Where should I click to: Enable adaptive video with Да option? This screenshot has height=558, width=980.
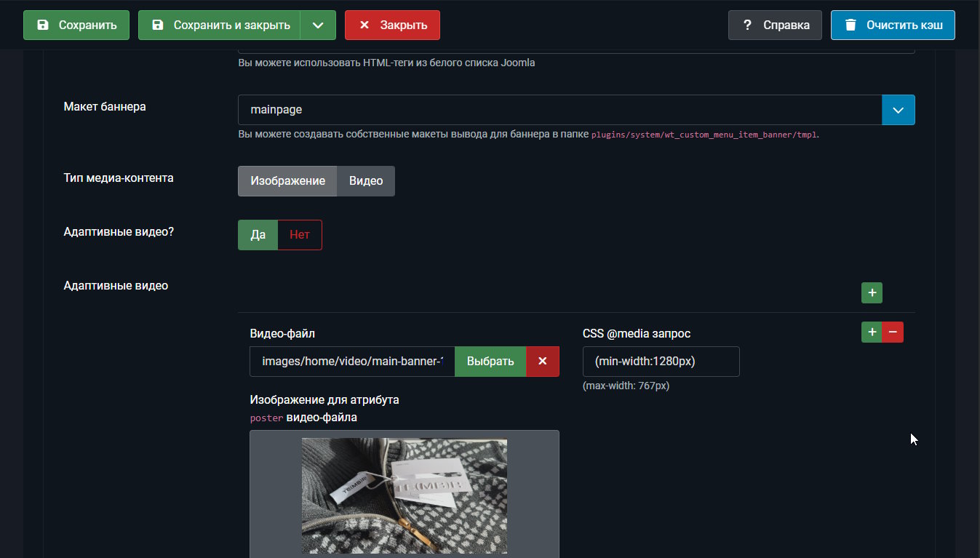(258, 235)
